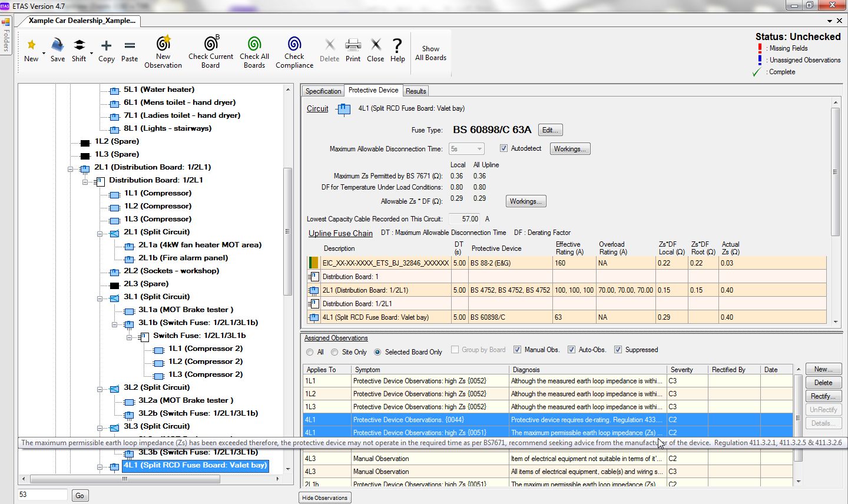
Task: Collapse the 2L1 (Split Circuit) node
Action: 100,233
